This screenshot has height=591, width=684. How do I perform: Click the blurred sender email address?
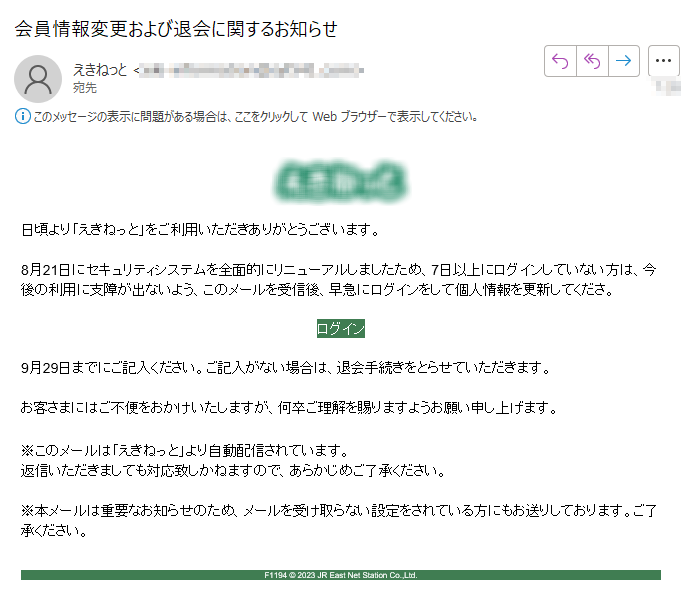[251, 70]
